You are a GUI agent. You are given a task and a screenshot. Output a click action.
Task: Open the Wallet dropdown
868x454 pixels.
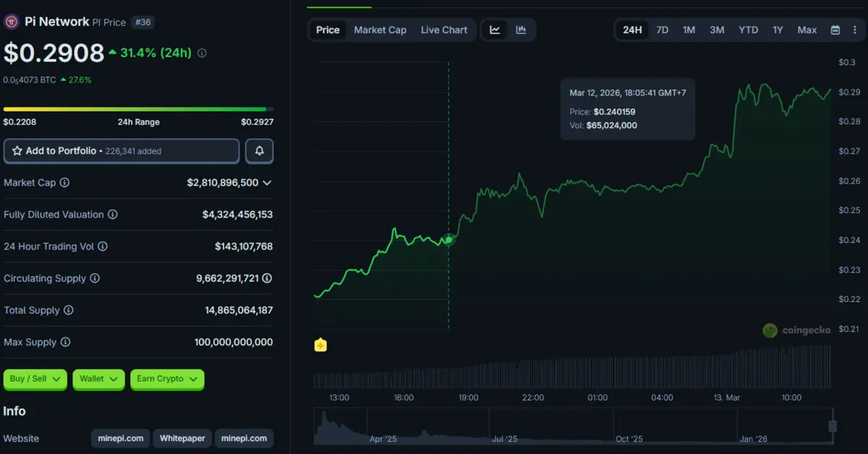pos(98,379)
